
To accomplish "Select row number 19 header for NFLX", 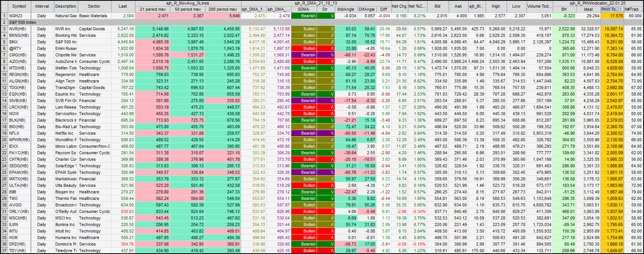I will tap(4, 133).
